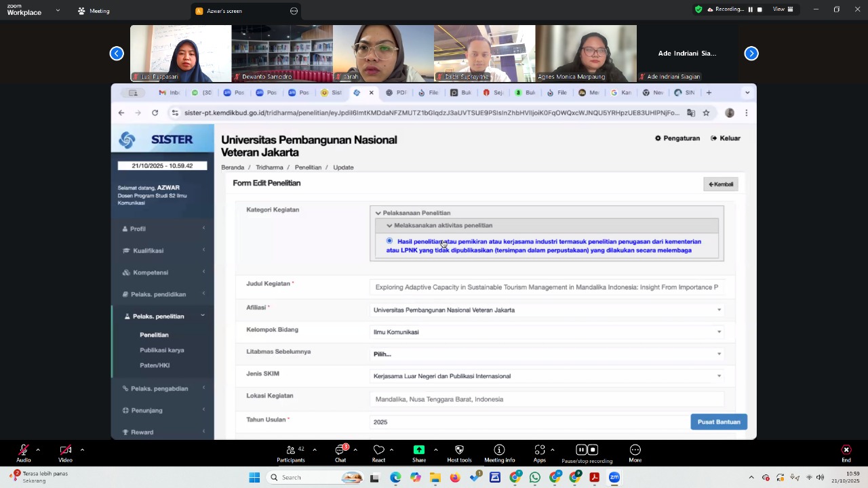Click the Judul Kegiatan input field

[x=546, y=287]
